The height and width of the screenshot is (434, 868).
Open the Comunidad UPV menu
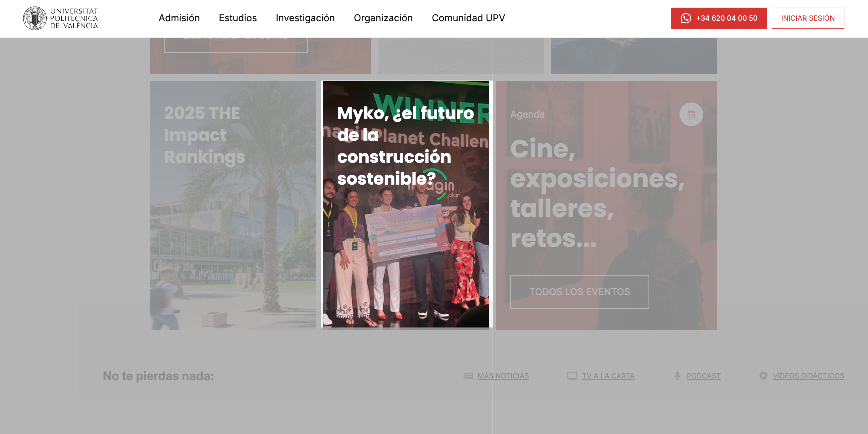click(468, 18)
